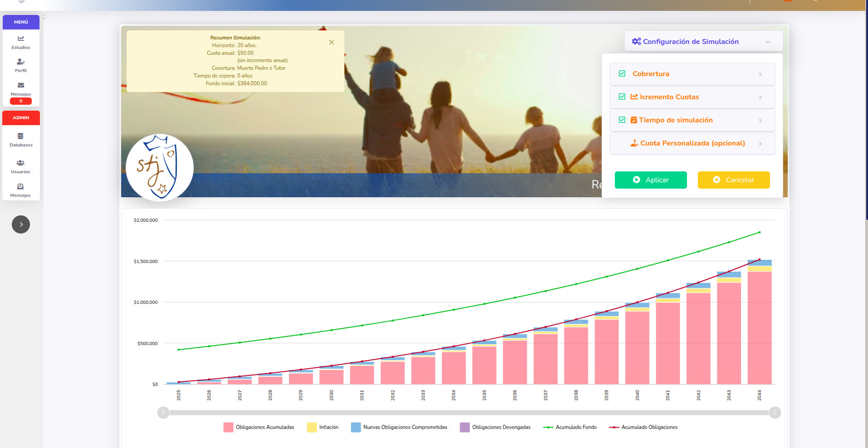
Task: Open Estudios chart icon in sidebar
Action: (21, 39)
